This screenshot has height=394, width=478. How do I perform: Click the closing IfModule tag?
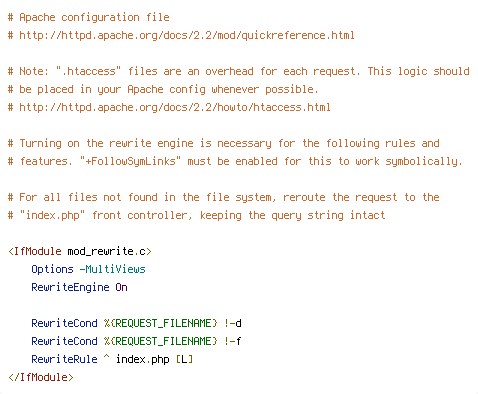pos(41,377)
